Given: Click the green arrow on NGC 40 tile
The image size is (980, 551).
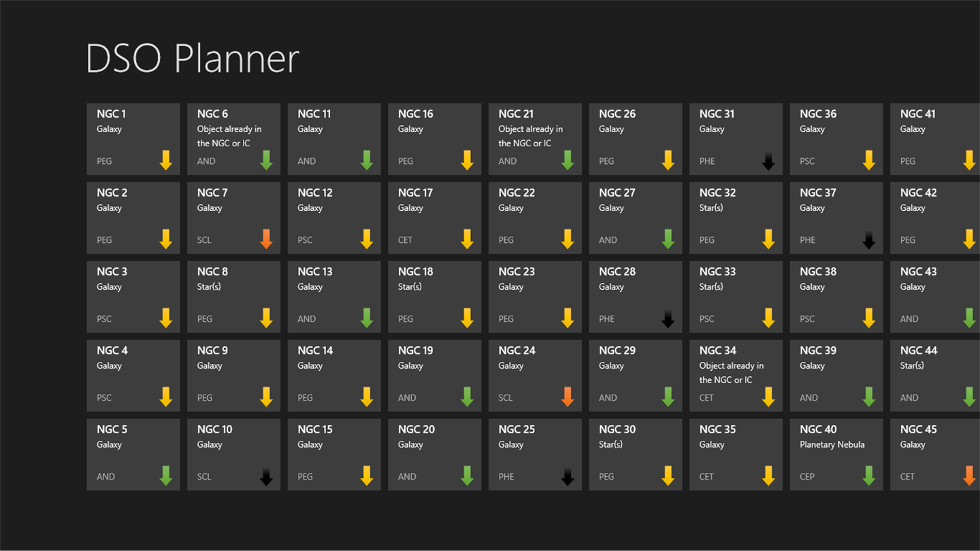Looking at the screenshot, I should click(868, 476).
